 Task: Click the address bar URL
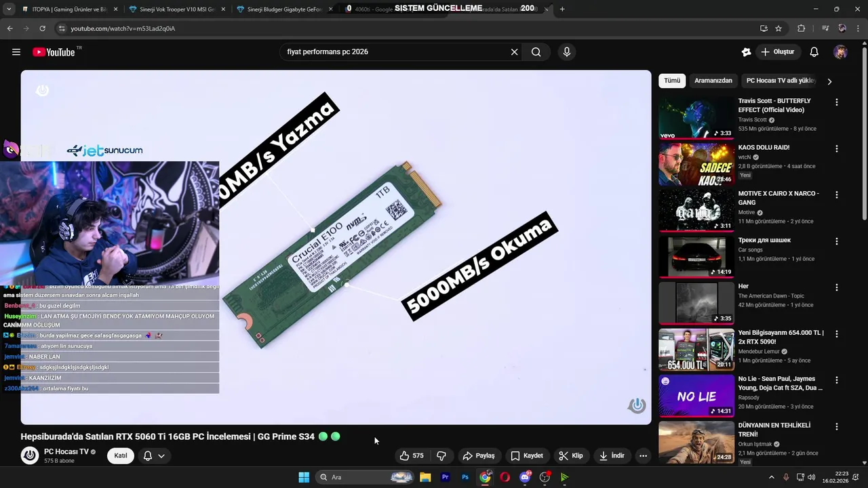tap(123, 28)
